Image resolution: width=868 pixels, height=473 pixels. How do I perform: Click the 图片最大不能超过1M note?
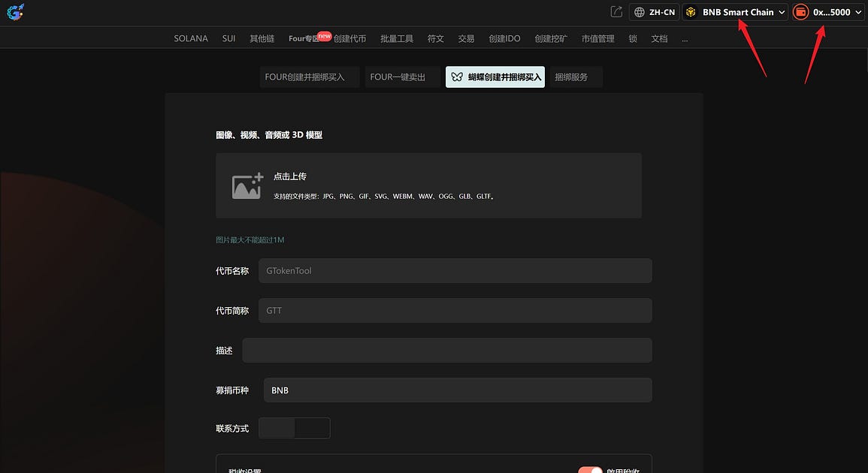(250, 240)
